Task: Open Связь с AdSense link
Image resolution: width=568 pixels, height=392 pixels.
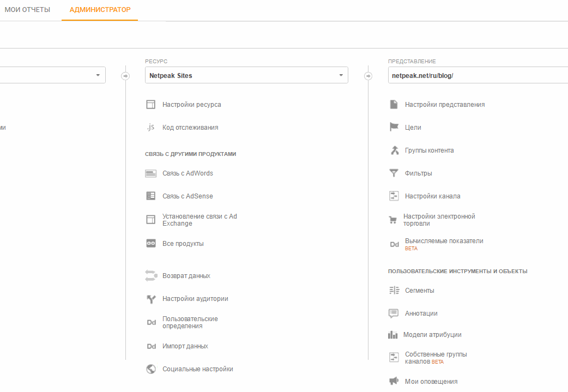Action: [x=188, y=196]
